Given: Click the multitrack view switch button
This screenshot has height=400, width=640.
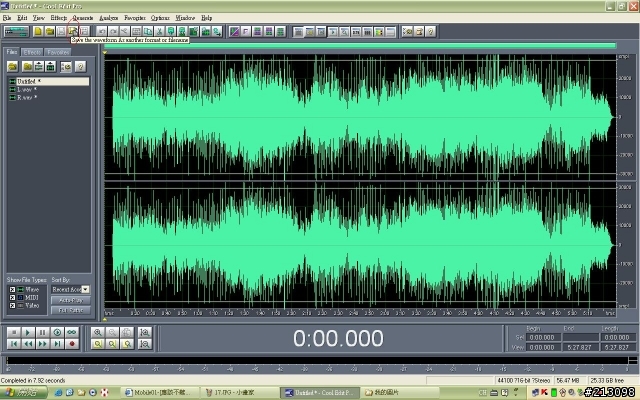Looking at the screenshot, I should (16, 31).
